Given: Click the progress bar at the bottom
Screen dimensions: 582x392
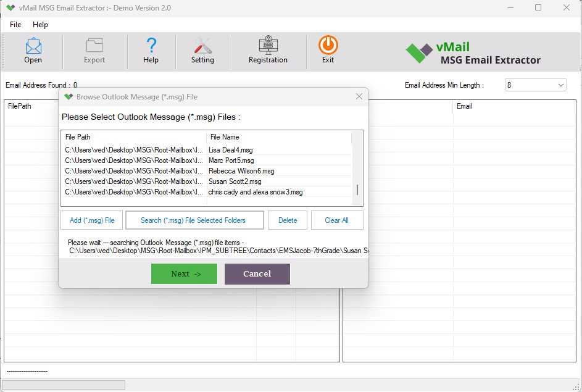Looking at the screenshot, I should (64, 385).
